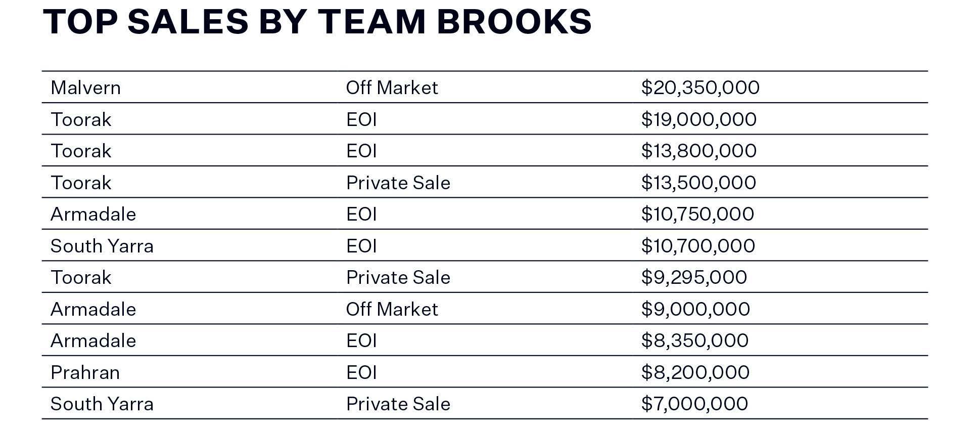Select the $10,750,000 Armadale price

pyautogui.click(x=697, y=214)
